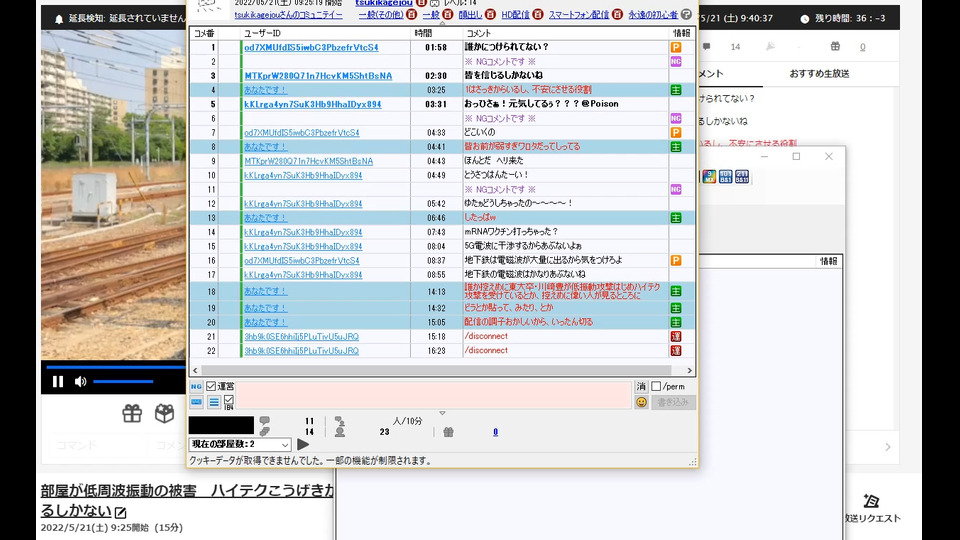Click the edit pencil icon beside the broadcast title
Screen dimensions: 960x540
pos(121,512)
